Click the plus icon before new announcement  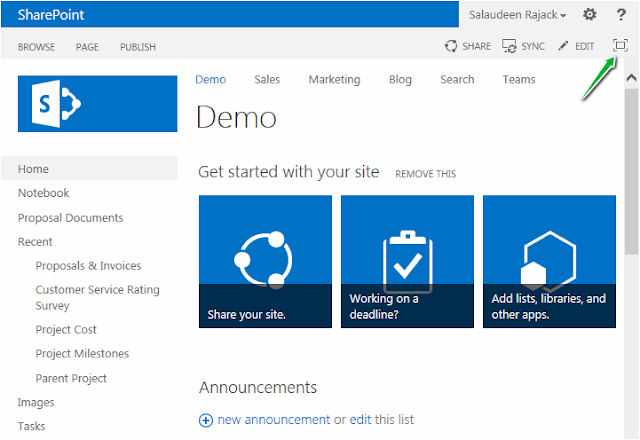click(x=206, y=420)
